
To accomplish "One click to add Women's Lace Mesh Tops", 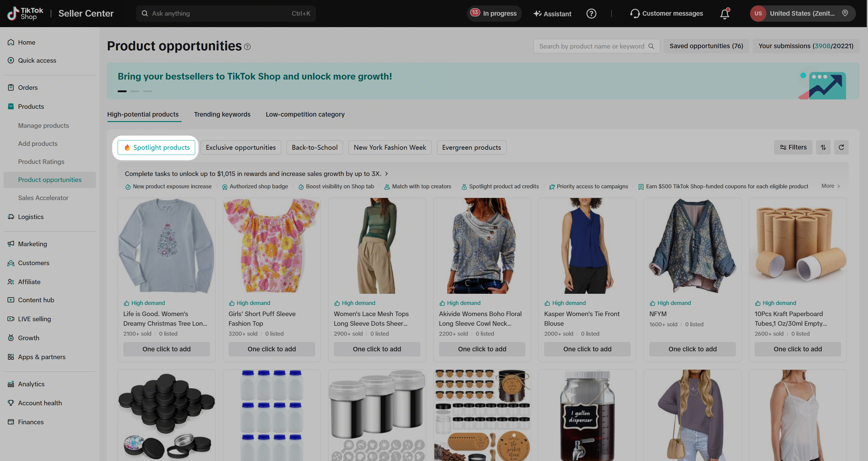I will (377, 349).
